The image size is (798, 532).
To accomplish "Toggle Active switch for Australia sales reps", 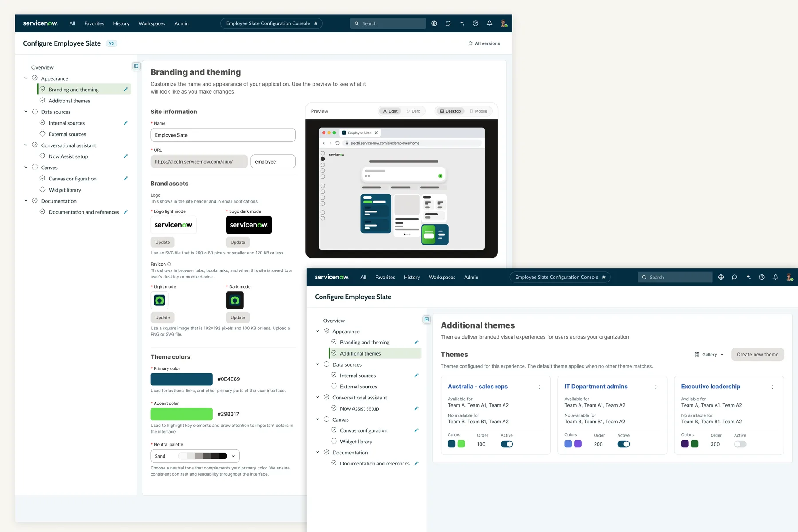I will tap(507, 444).
